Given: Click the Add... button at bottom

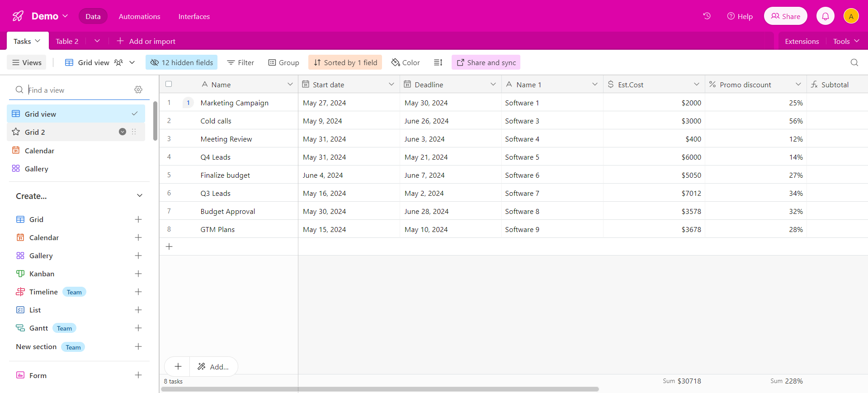Looking at the screenshot, I should coord(213,366).
